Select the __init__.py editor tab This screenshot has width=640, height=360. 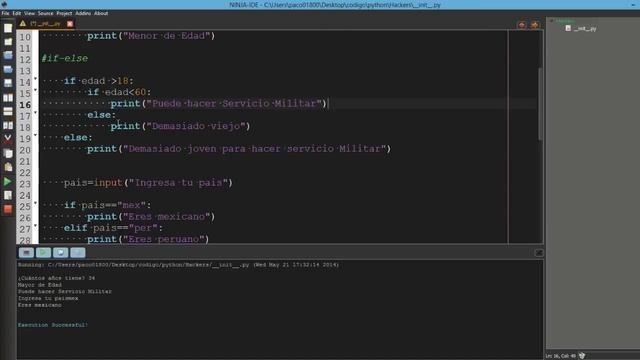click(45, 24)
